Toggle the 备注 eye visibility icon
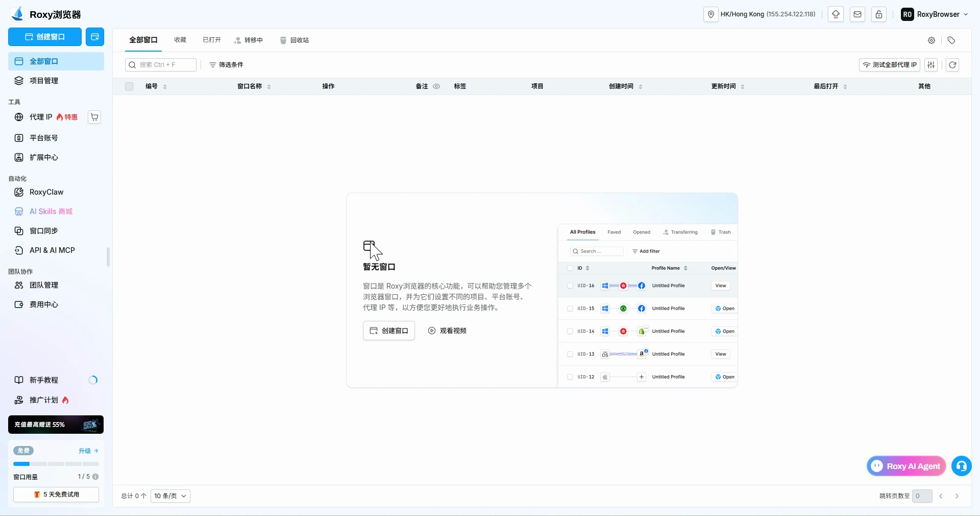Viewport: 980px width, 516px height. click(x=436, y=86)
